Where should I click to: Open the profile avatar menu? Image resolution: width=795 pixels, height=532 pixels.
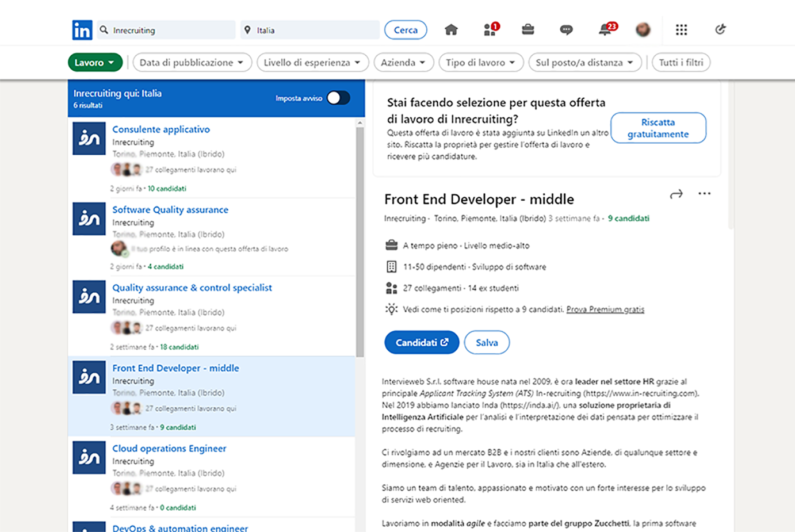point(643,29)
